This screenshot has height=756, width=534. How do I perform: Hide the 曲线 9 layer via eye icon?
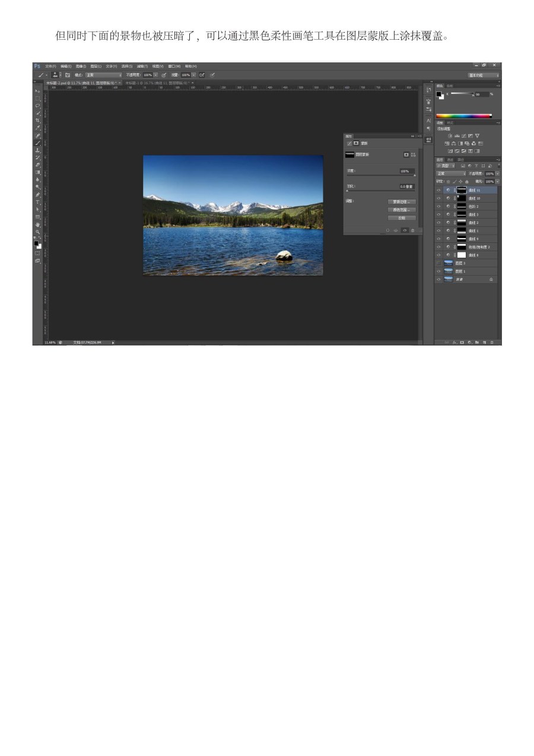pyautogui.click(x=438, y=239)
